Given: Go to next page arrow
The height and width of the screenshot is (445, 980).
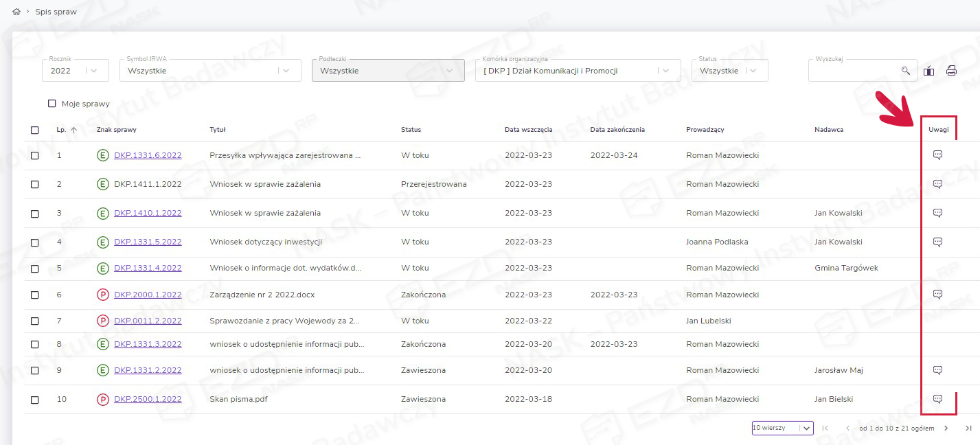Looking at the screenshot, I should [x=946, y=428].
